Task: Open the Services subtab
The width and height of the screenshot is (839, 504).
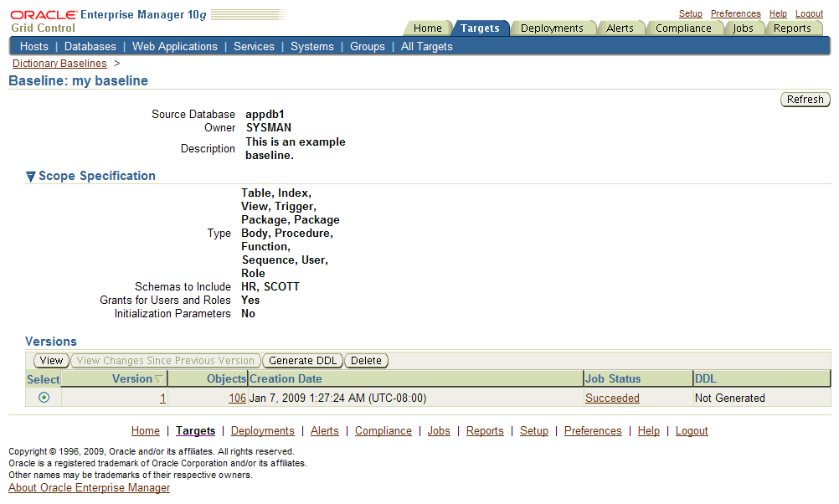Action: click(x=254, y=47)
